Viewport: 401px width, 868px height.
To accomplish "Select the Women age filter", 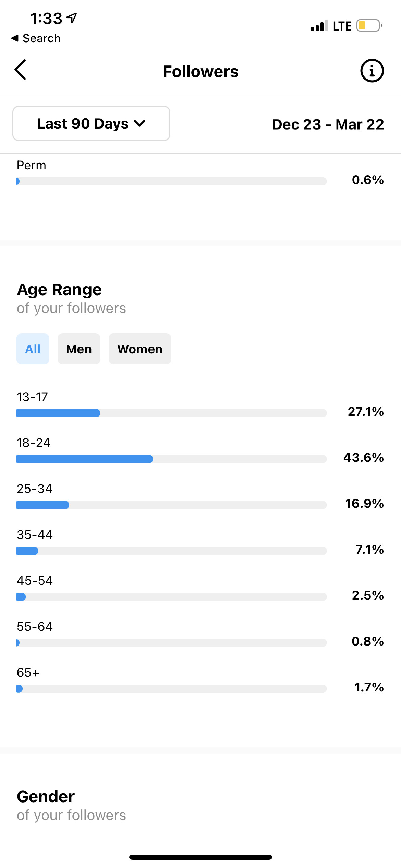I will tap(140, 349).
